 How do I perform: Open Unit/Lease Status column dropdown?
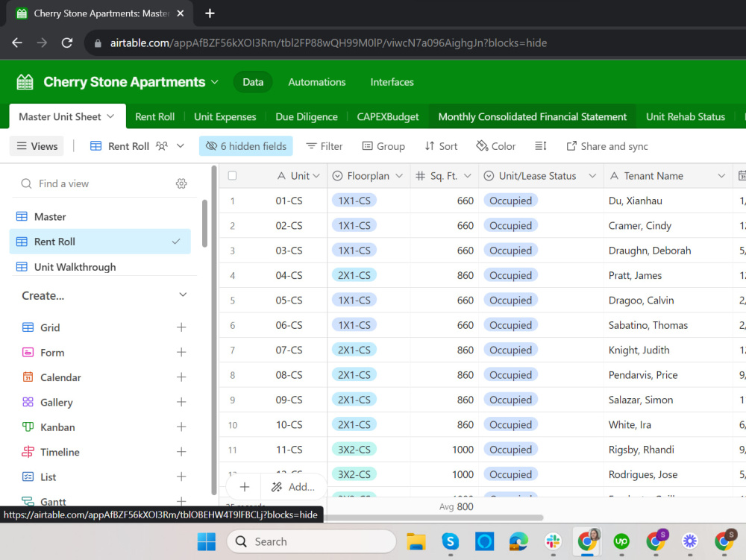click(592, 176)
